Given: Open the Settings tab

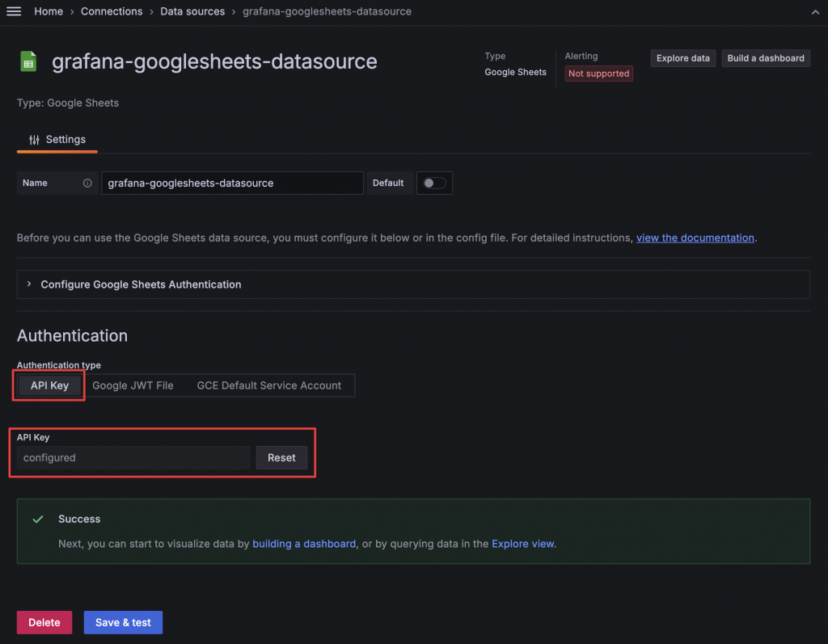Looking at the screenshot, I should (57, 140).
